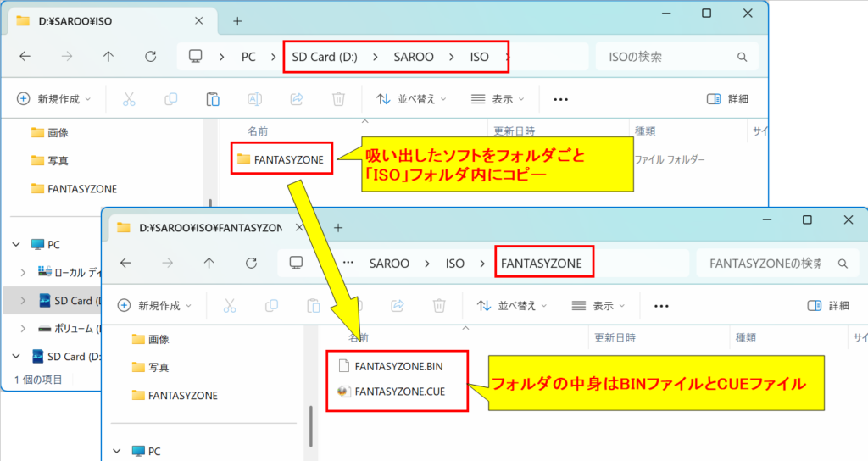Click the share icon in back window toolbar
The height and width of the screenshot is (461, 868).
[297, 99]
